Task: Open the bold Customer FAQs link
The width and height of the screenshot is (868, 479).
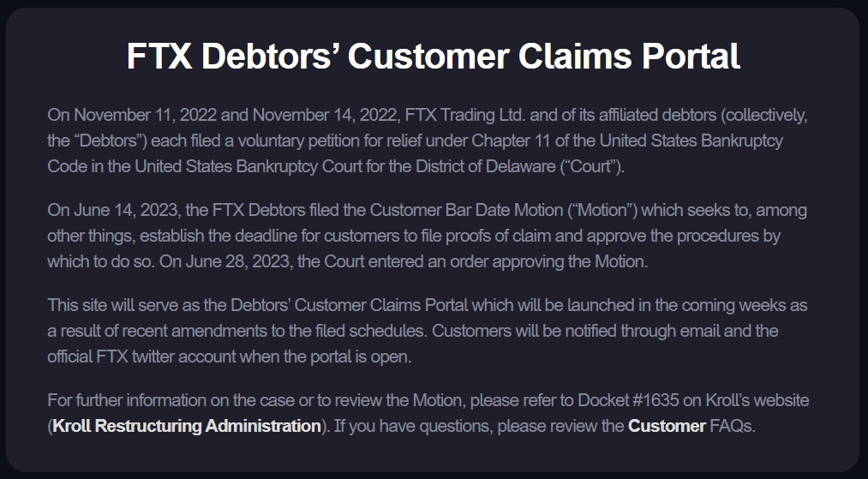Action: tap(667, 426)
